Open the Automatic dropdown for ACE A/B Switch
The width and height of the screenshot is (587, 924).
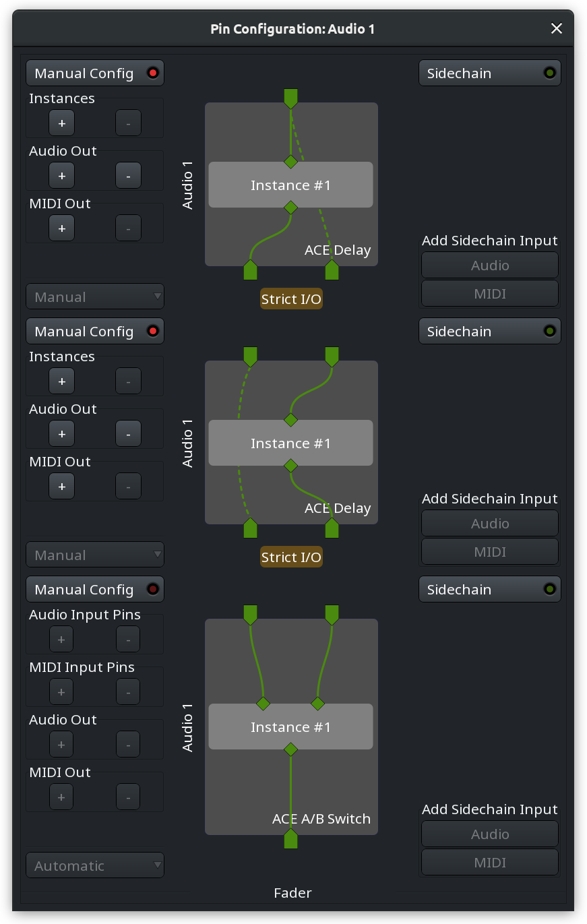tap(95, 865)
